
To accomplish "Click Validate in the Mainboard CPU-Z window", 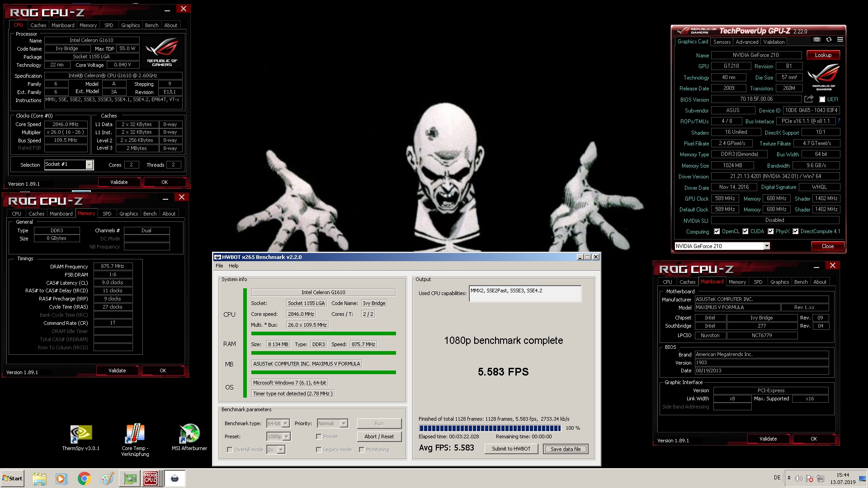I will pos(768,439).
